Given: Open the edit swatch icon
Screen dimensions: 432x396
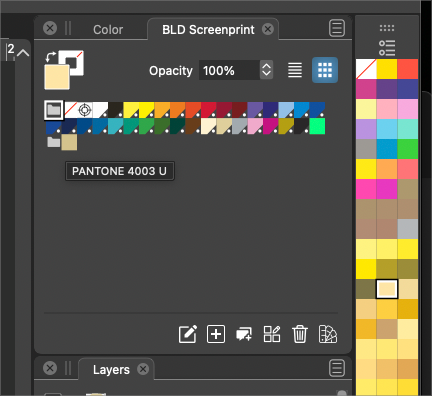Looking at the screenshot, I should coord(188,334).
